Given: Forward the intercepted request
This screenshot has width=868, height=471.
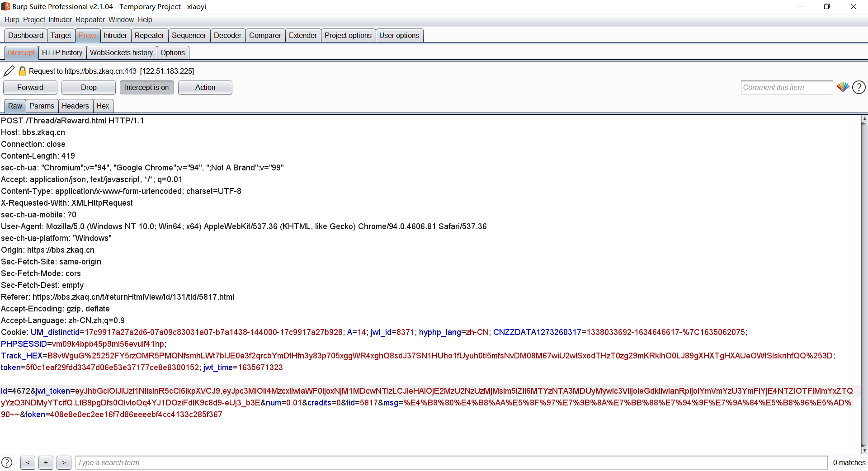Looking at the screenshot, I should (30, 87).
